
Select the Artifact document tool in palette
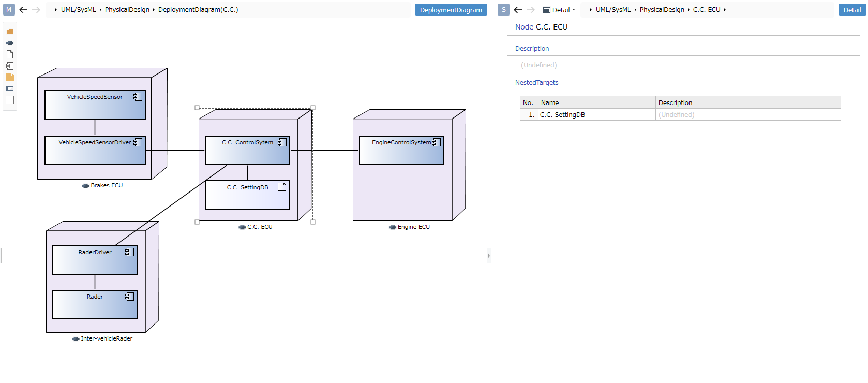pyautogui.click(x=10, y=54)
